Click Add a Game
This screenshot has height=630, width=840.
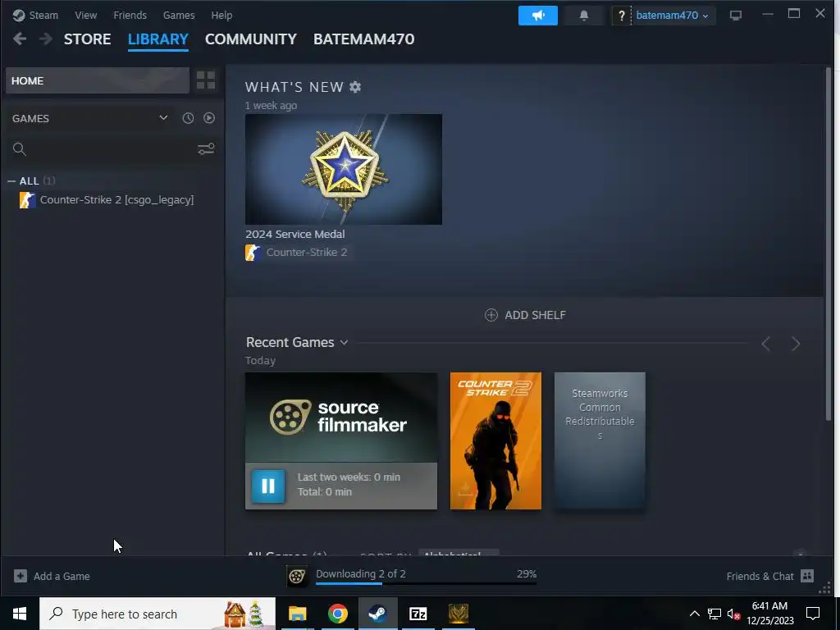62,577
